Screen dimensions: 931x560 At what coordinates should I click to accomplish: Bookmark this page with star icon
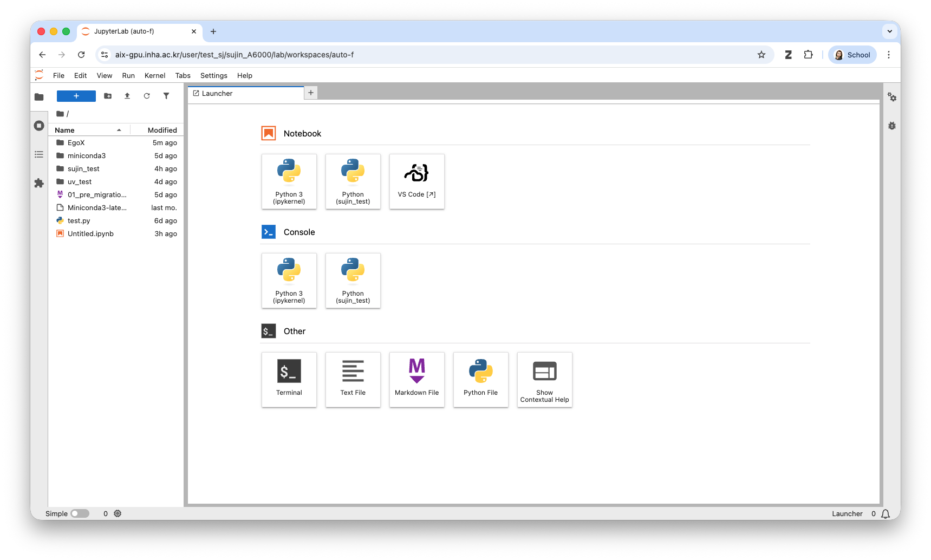point(761,55)
